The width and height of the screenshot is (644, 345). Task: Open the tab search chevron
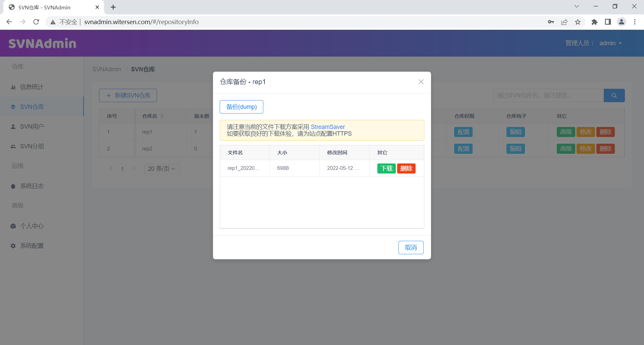coord(577,6)
